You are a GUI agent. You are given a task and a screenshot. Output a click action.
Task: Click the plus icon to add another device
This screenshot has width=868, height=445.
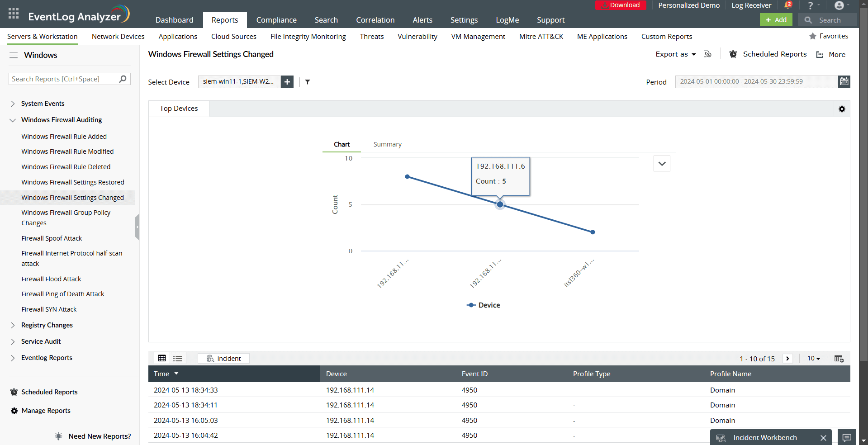tap(287, 82)
